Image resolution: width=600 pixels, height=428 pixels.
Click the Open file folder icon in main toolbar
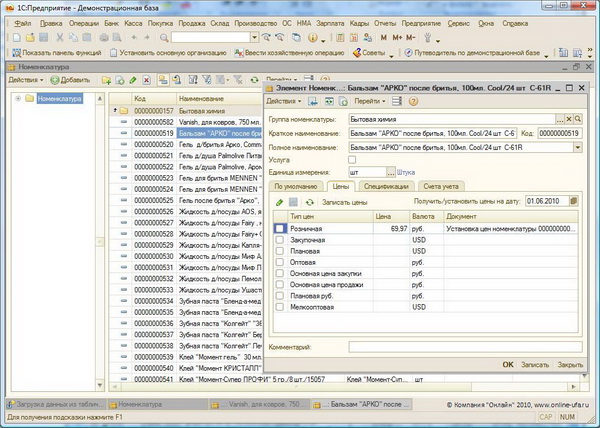click(x=30, y=37)
